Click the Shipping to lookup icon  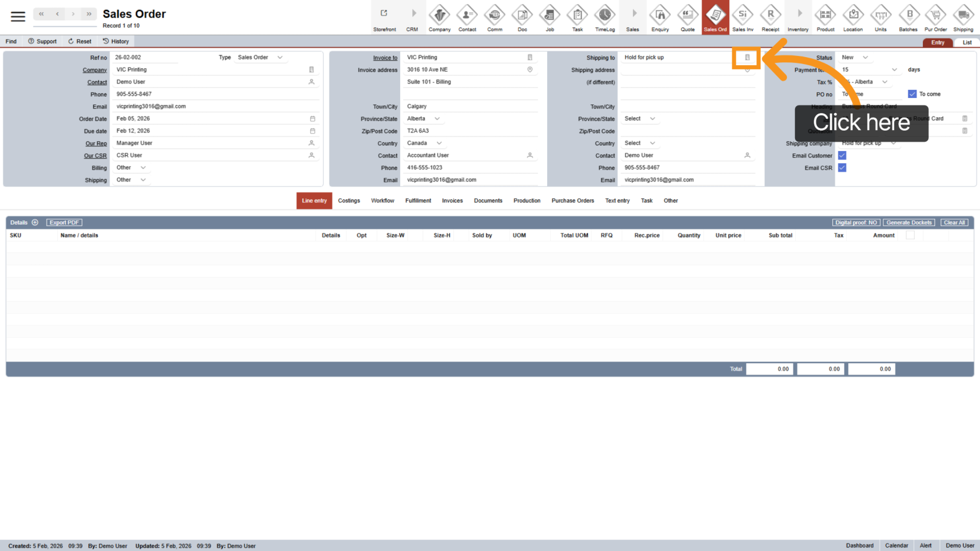pyautogui.click(x=747, y=58)
